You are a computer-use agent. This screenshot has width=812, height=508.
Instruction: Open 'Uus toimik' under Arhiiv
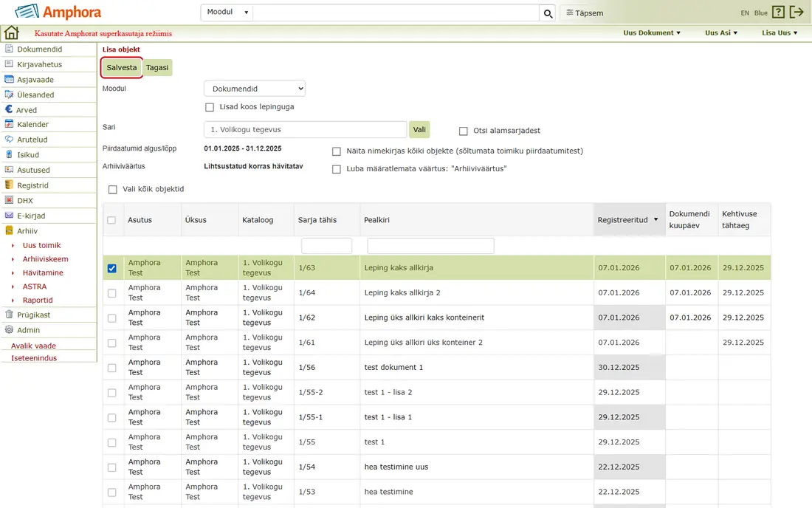coord(41,245)
